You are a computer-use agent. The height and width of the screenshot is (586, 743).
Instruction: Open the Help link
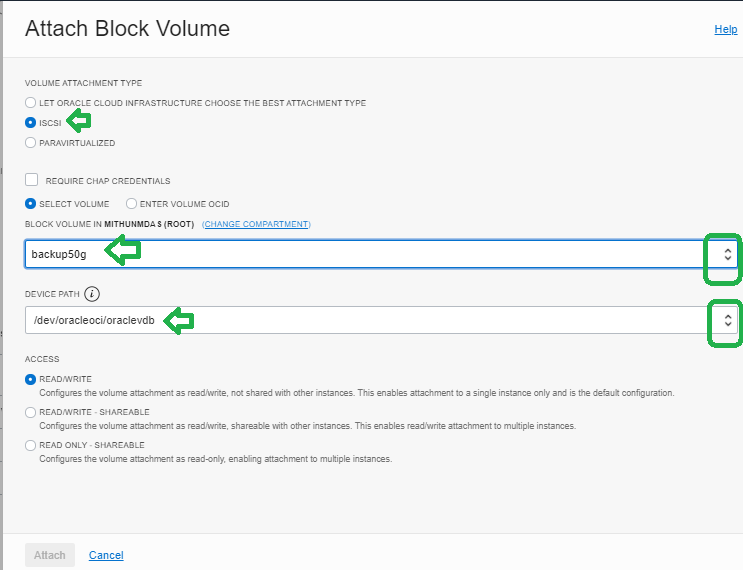pos(725,29)
